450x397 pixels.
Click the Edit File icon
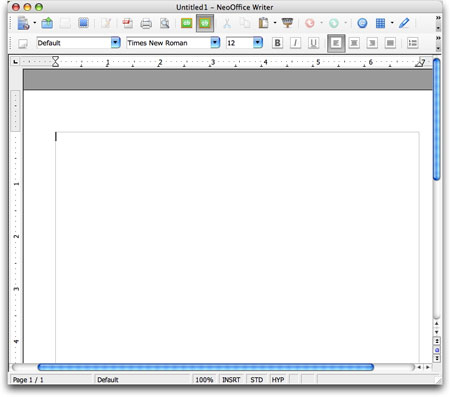[x=106, y=23]
